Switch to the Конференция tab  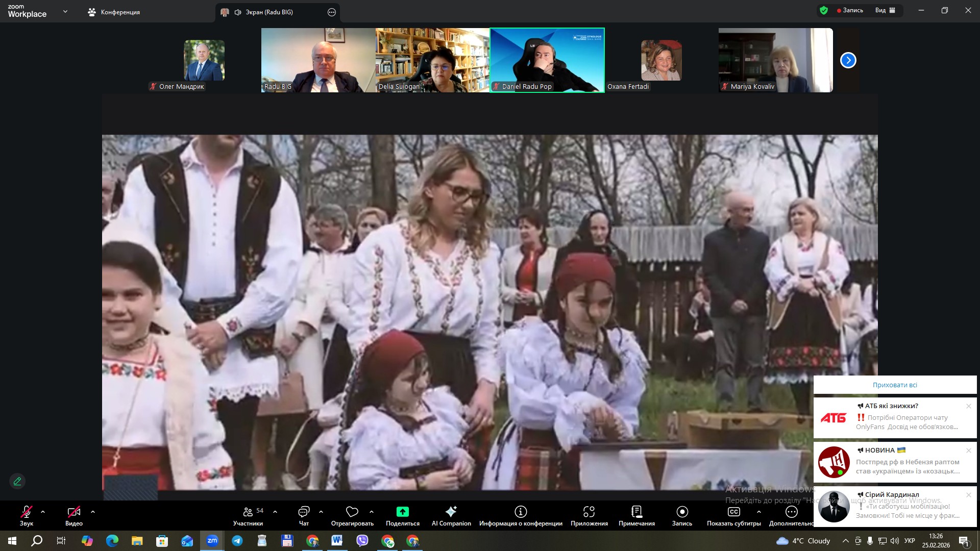(114, 12)
